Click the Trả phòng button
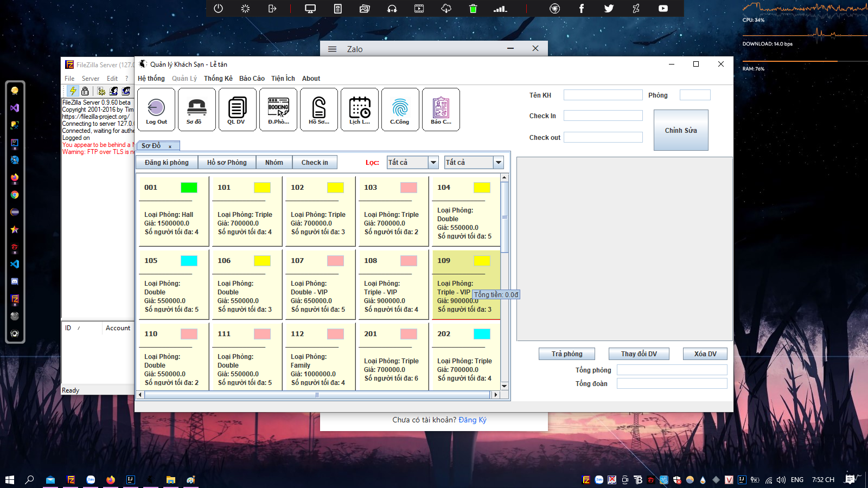 click(567, 354)
